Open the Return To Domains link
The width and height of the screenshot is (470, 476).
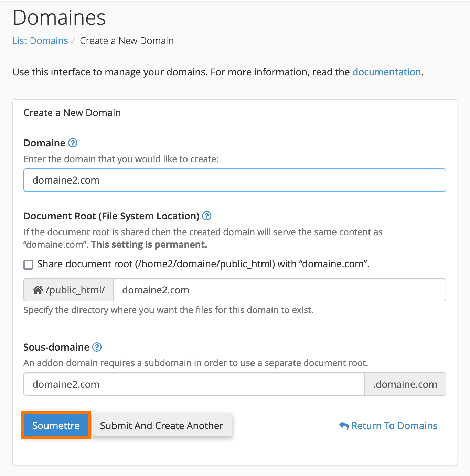[x=394, y=426]
